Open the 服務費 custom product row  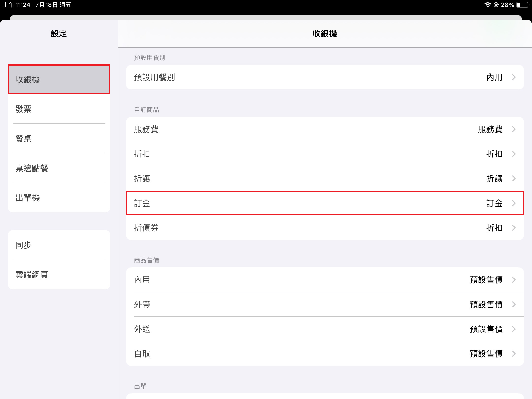324,129
